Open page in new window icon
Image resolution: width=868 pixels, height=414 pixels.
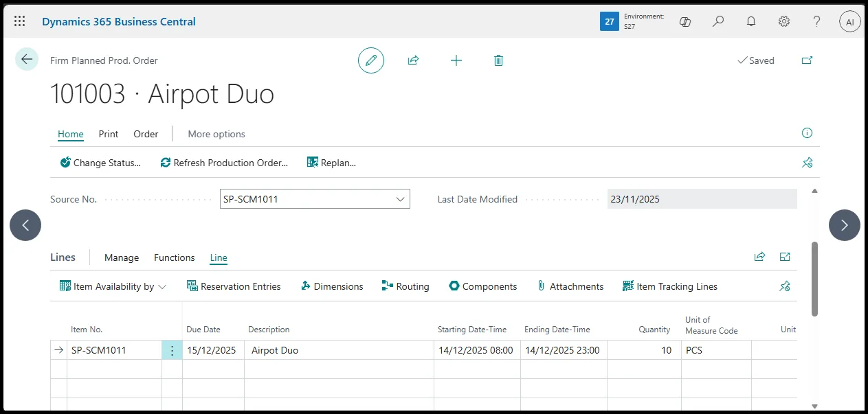(807, 60)
